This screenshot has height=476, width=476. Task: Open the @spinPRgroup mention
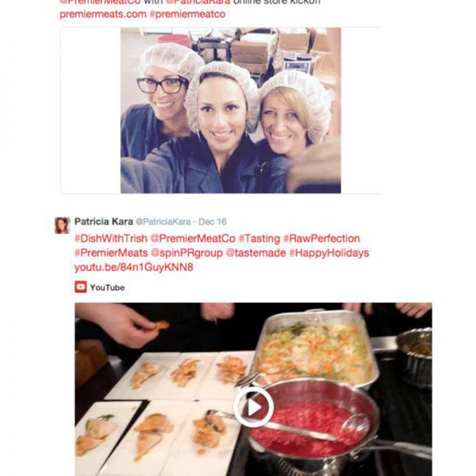click(186, 253)
